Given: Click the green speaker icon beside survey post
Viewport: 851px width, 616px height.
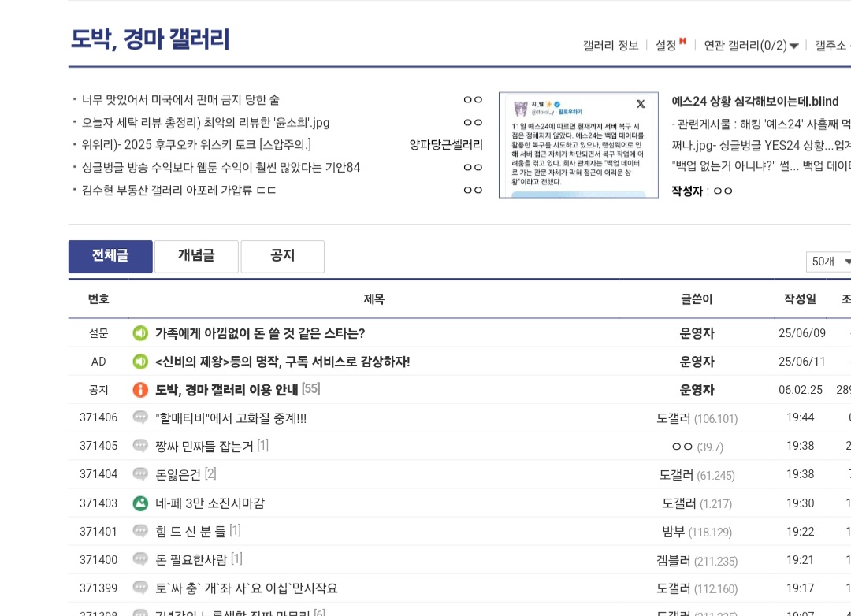Looking at the screenshot, I should [x=140, y=333].
